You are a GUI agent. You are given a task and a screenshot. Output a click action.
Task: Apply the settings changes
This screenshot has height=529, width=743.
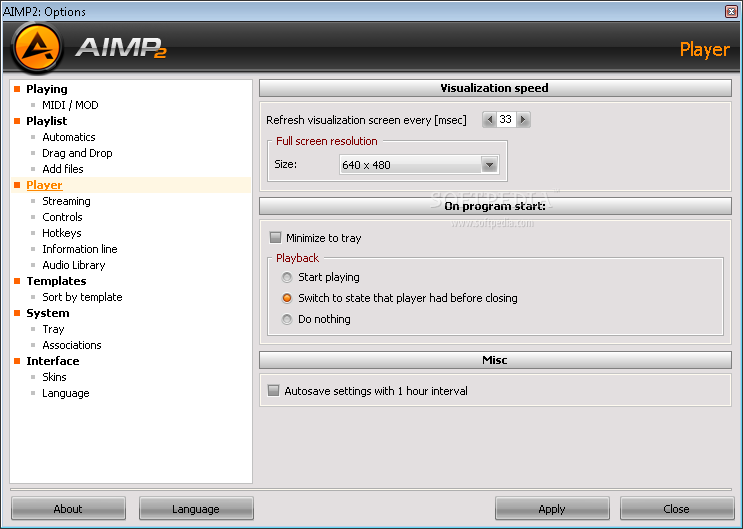tap(552, 509)
